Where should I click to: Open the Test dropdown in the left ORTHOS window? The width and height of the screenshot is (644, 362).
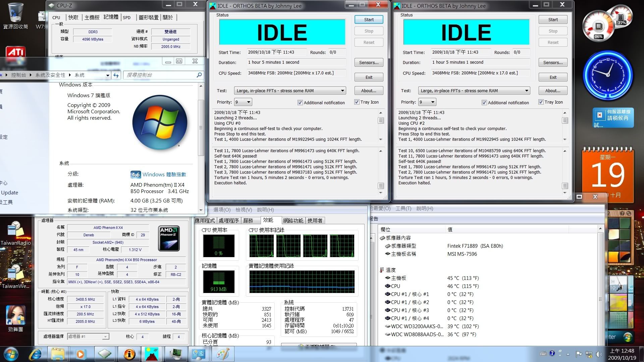tap(290, 90)
